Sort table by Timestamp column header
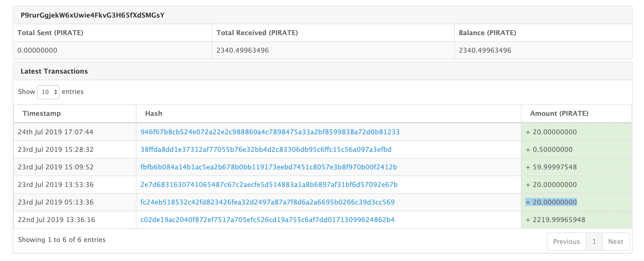This screenshot has width=644, height=261. pyautogui.click(x=75, y=113)
